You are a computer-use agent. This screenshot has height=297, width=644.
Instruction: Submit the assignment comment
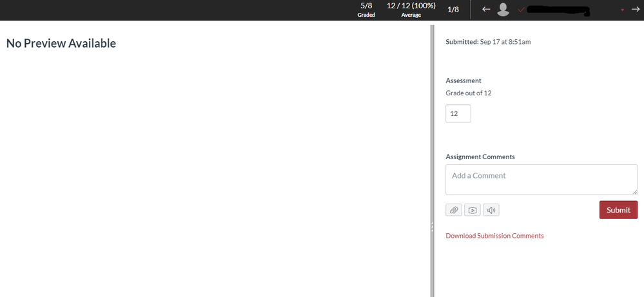click(618, 210)
